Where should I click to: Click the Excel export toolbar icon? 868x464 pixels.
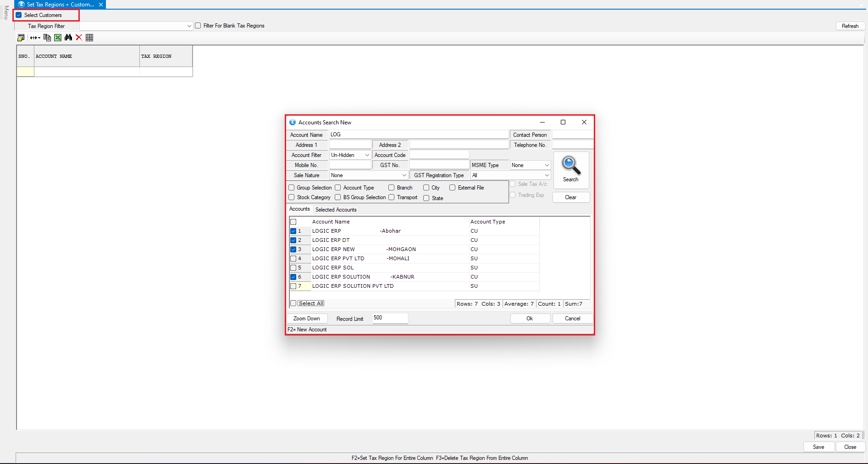pyautogui.click(x=58, y=38)
